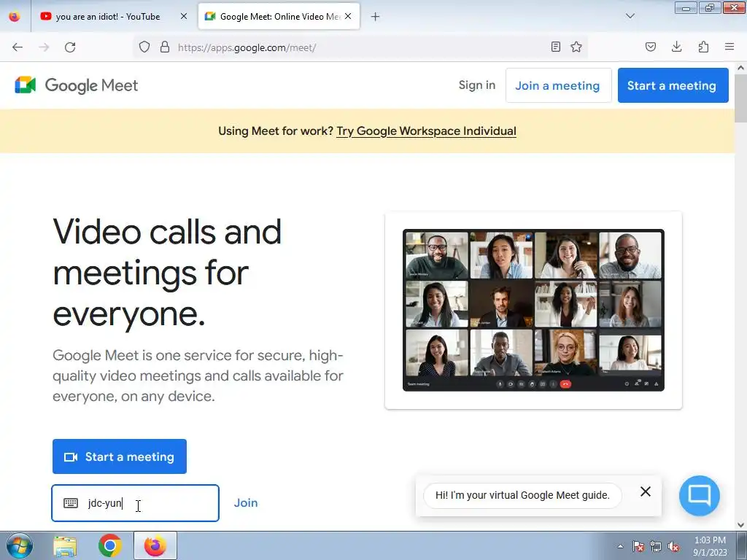Click the forward navigation arrow
Viewport: 747px width, 560px height.
click(x=44, y=47)
